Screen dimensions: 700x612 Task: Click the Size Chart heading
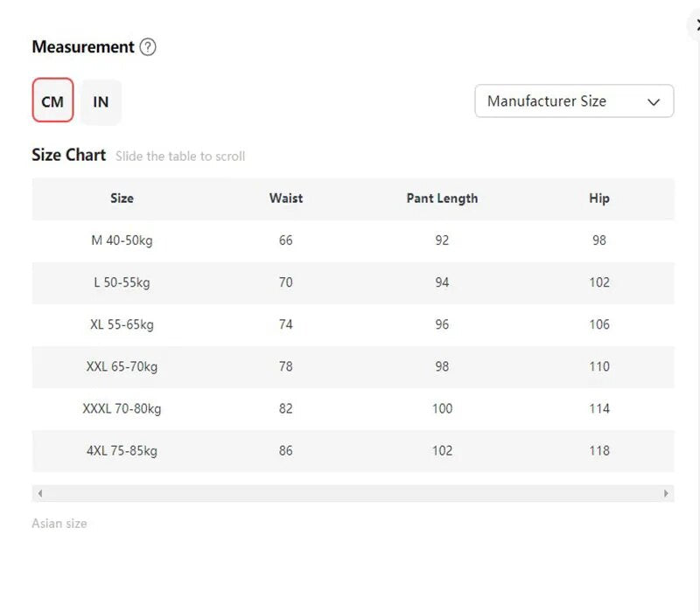[68, 155]
